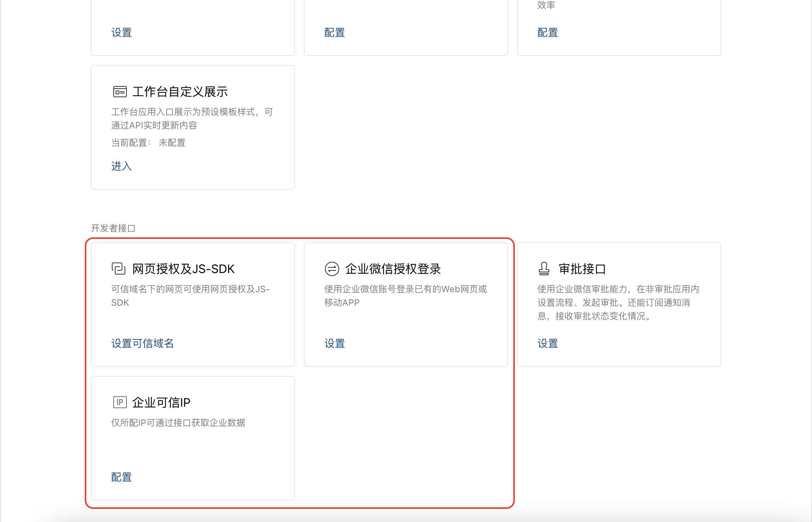Click 设置 under 审批接口

click(548, 343)
